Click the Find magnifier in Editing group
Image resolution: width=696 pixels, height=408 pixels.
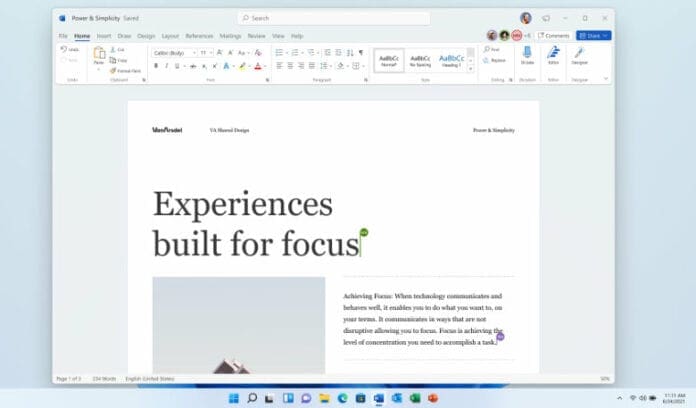[x=487, y=49]
